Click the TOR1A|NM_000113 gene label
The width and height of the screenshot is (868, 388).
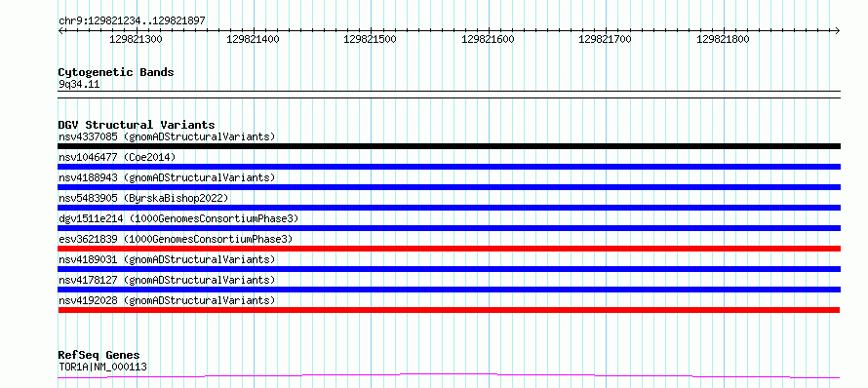coord(102,367)
